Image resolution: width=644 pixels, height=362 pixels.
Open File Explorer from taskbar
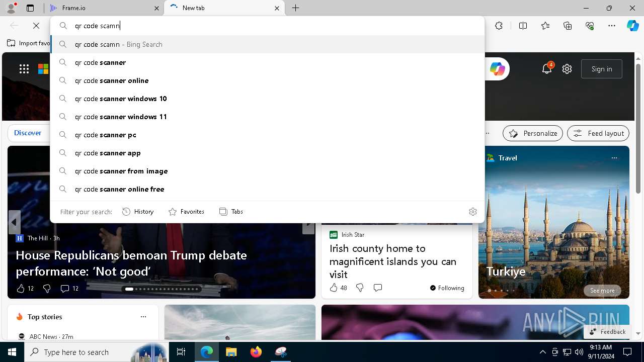click(x=231, y=352)
